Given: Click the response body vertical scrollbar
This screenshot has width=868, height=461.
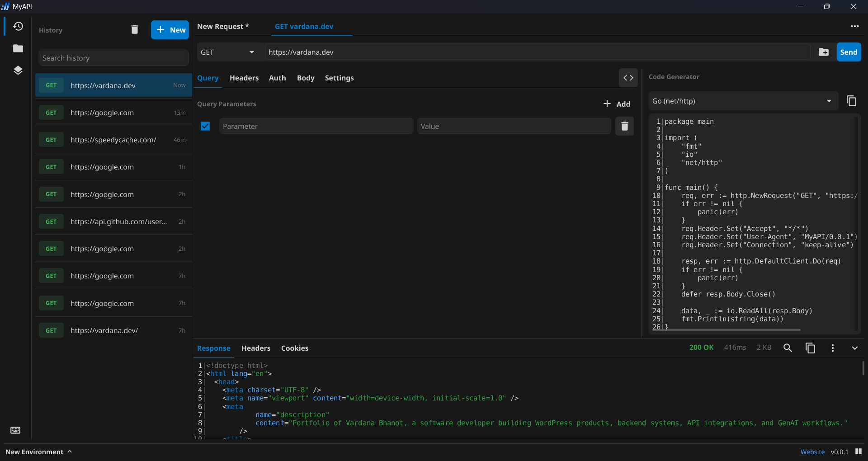Looking at the screenshot, I should point(863,368).
